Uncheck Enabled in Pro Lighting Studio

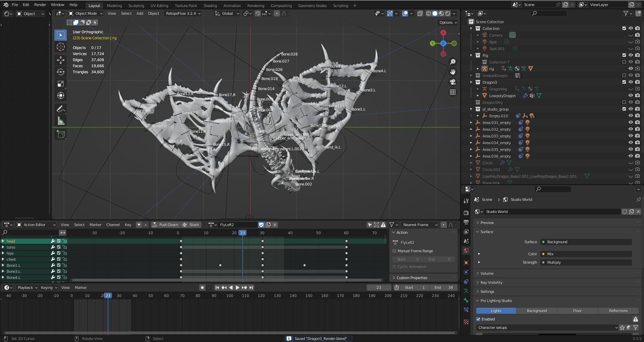tap(478, 319)
